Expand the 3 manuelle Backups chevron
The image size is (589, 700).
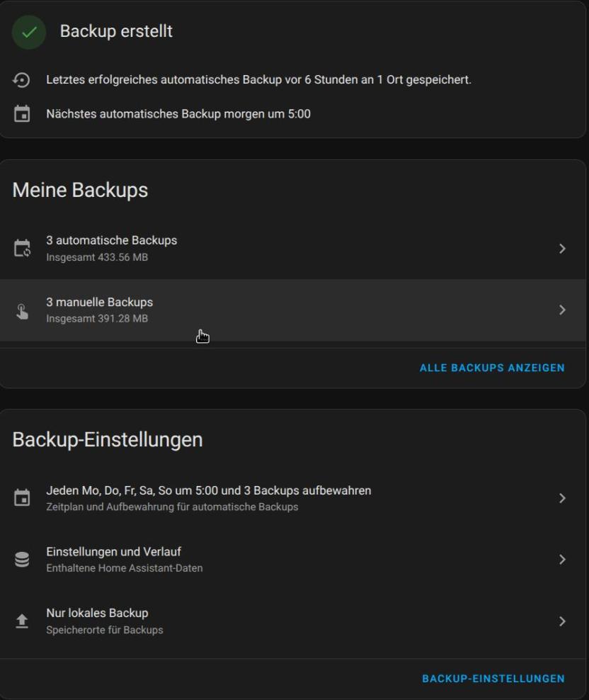pos(562,310)
